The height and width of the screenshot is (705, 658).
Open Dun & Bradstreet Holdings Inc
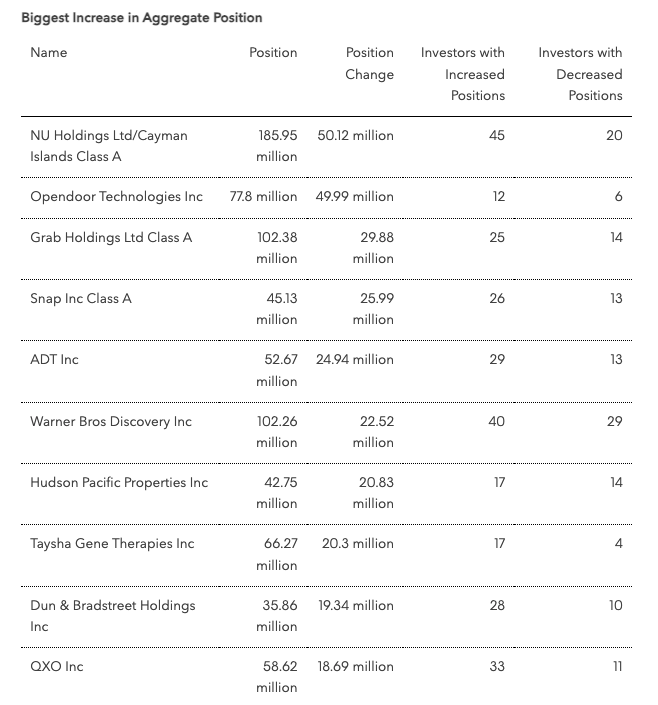[113, 616]
